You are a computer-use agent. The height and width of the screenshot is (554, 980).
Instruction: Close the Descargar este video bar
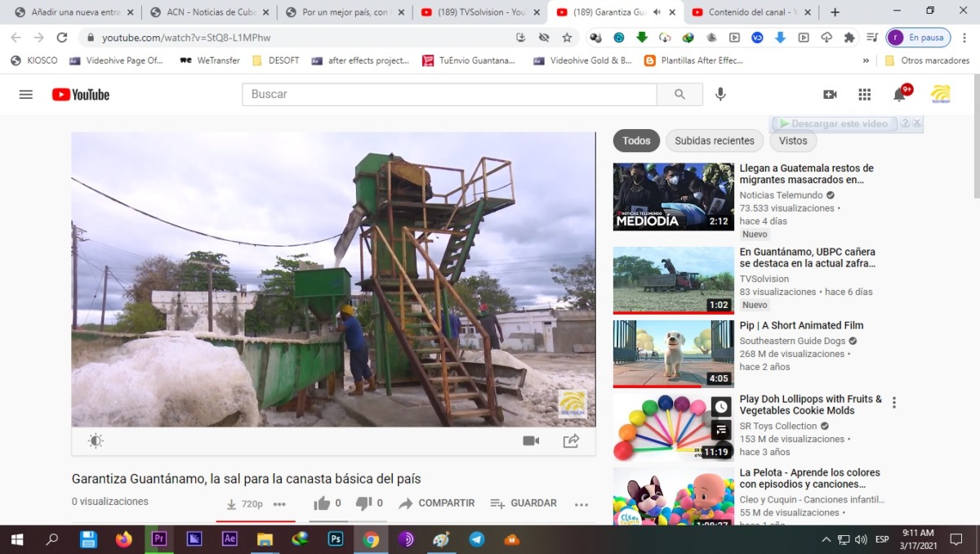(917, 123)
